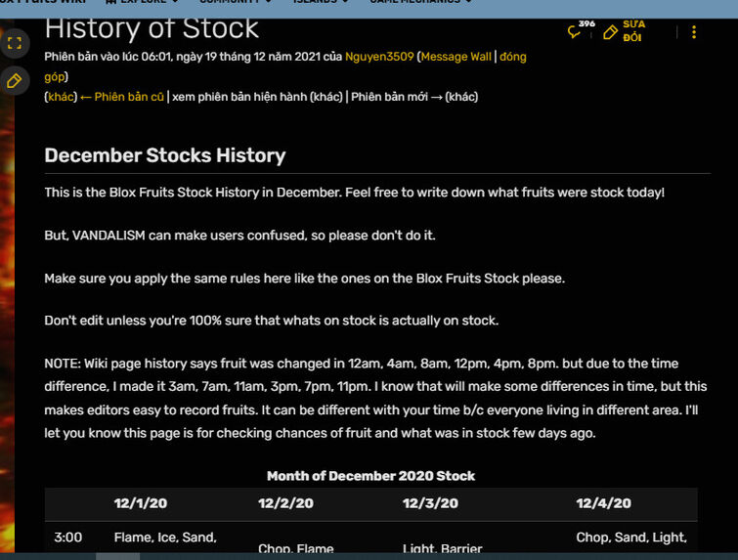Click the pencil icon beside SỬA ĐỔI

click(611, 32)
